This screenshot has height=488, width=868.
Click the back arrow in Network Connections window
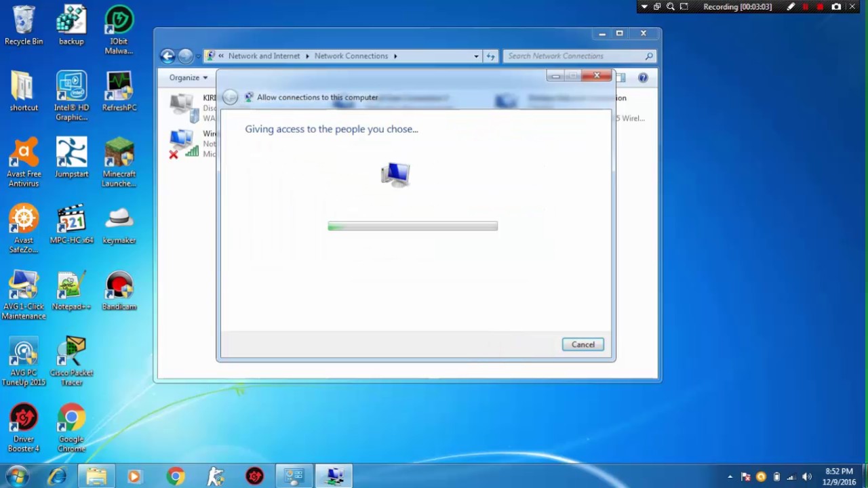pos(167,56)
